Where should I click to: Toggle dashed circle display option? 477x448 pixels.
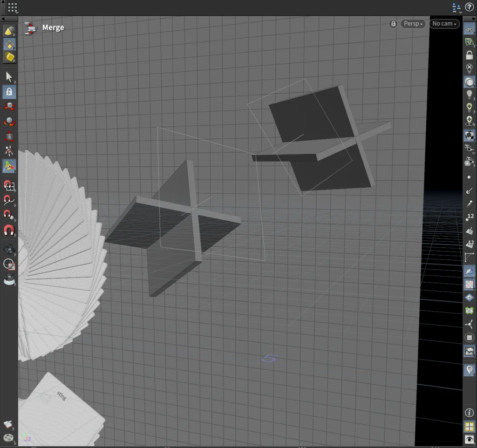coord(469,338)
